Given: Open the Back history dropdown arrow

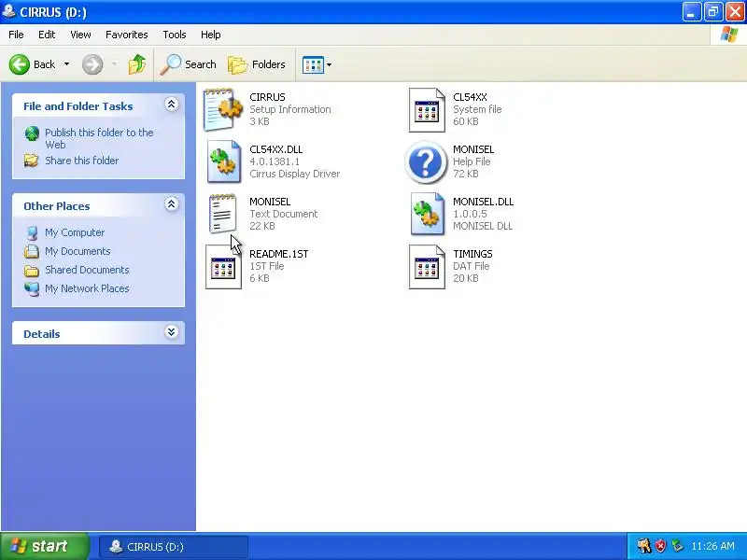Looking at the screenshot, I should click(66, 64).
